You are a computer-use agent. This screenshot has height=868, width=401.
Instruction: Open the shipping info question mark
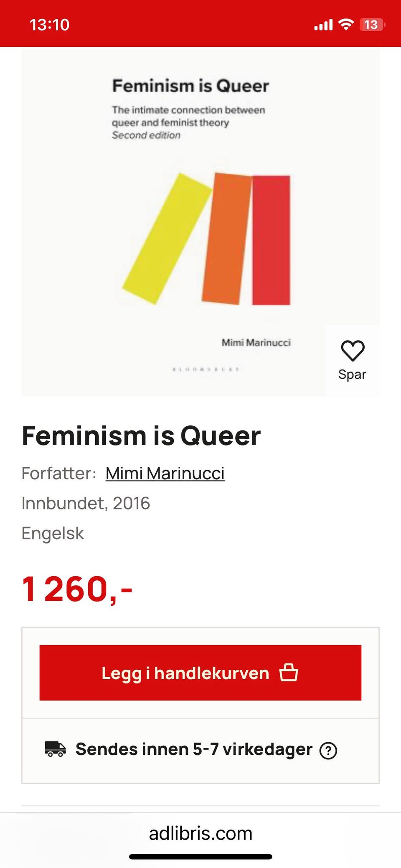[328, 750]
